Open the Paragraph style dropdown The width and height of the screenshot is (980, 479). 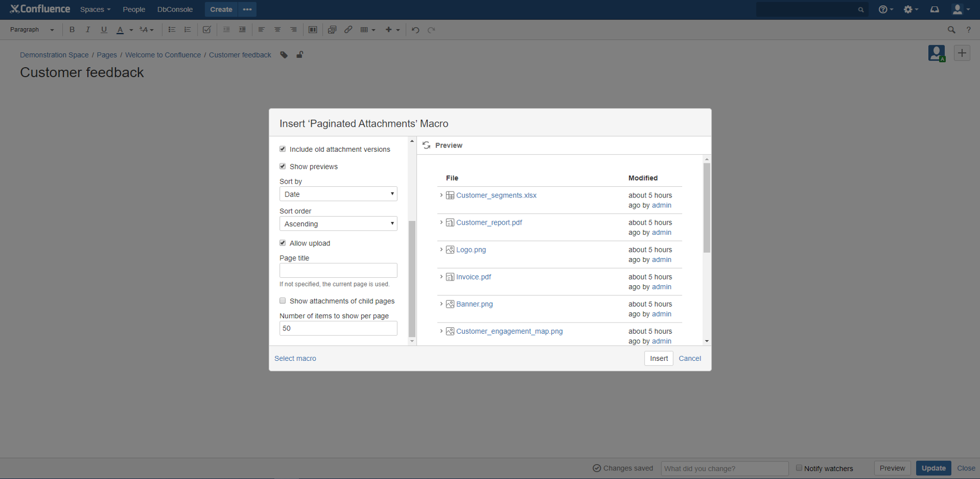pyautogui.click(x=32, y=30)
